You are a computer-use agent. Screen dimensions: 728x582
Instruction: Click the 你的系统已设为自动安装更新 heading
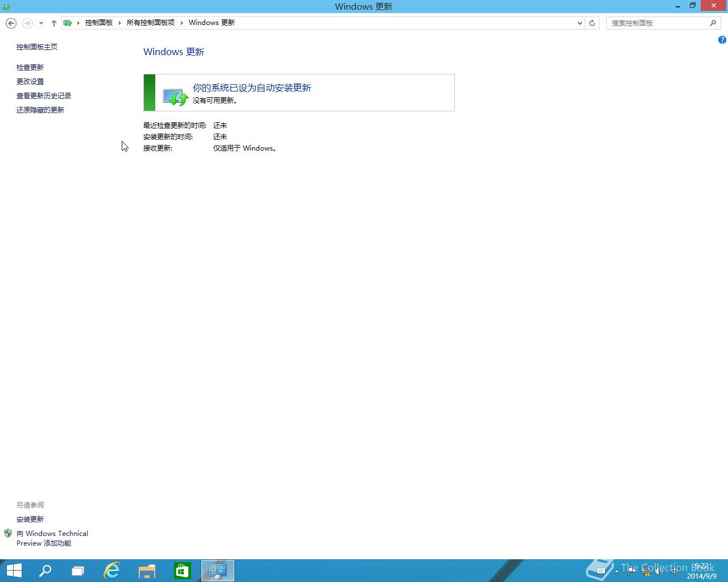[x=252, y=88]
